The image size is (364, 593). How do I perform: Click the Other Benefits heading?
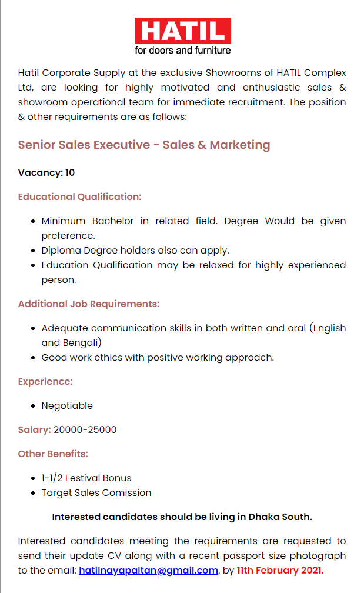pyautogui.click(x=53, y=454)
